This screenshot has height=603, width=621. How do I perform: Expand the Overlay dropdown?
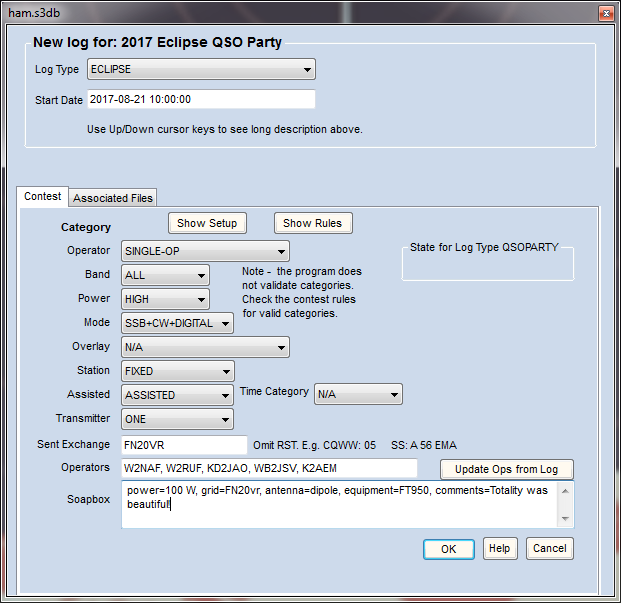click(x=205, y=347)
